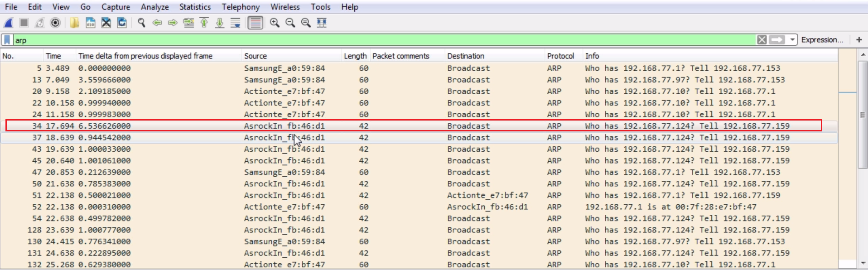This screenshot has height=270, width=868.
Task: Open the Telephony menu
Action: pyautogui.click(x=241, y=7)
